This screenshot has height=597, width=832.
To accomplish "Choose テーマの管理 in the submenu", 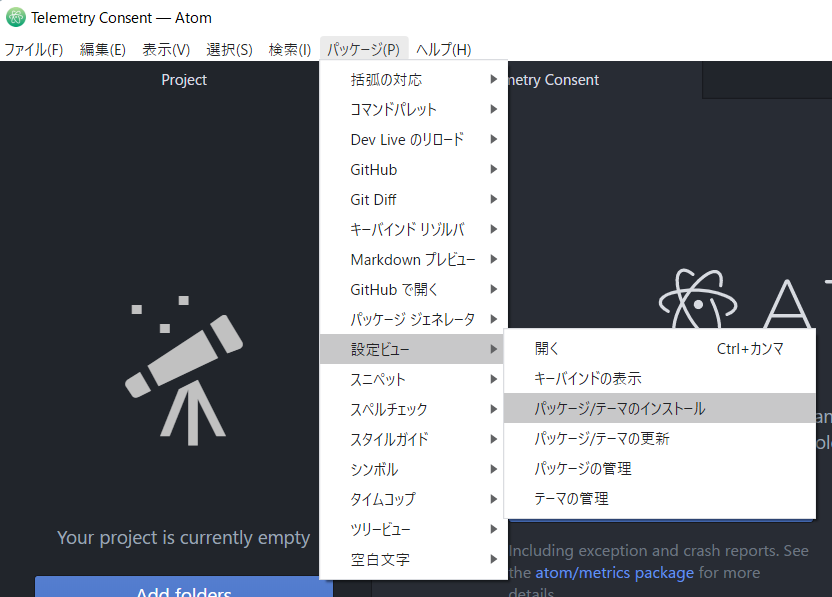I will click(x=660, y=498).
